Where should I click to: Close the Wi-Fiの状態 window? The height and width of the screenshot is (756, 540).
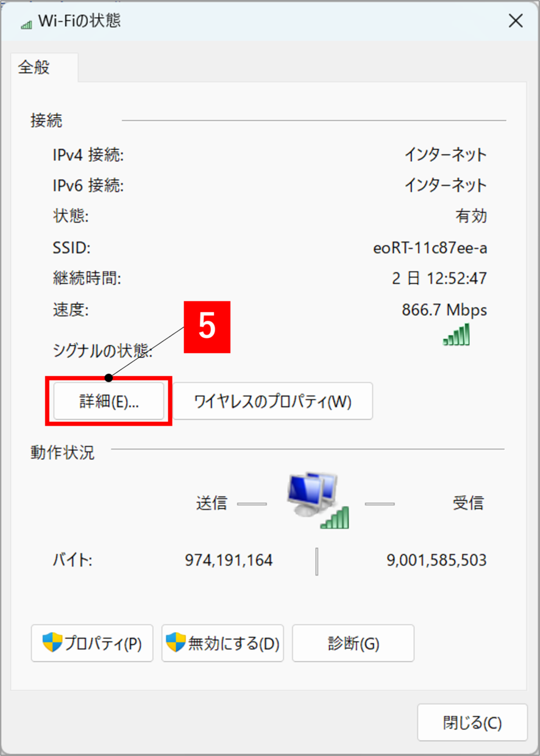point(516,21)
